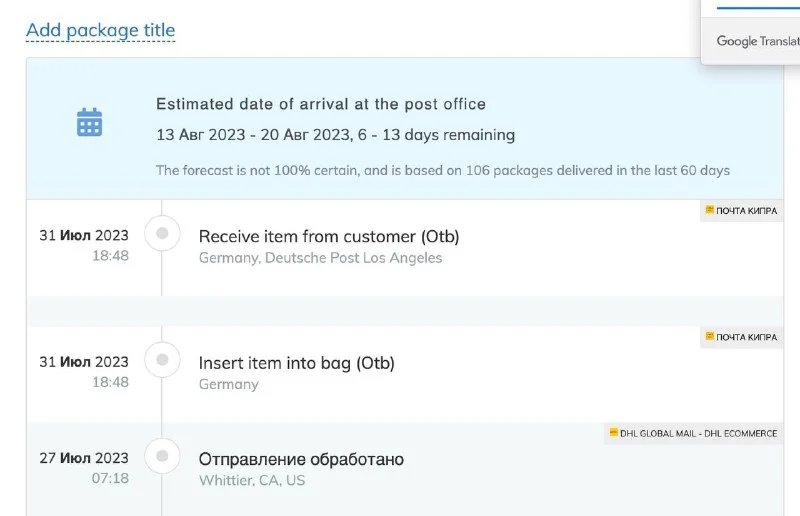Click the 27 Июл 2023 date stamp
Image resolution: width=800 pixels, height=516 pixels.
coord(84,458)
